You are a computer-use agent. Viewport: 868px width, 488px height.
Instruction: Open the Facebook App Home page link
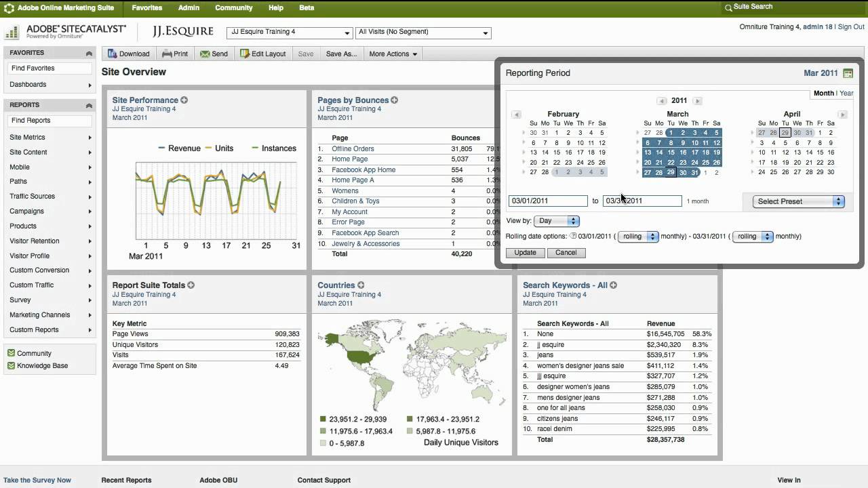coord(363,170)
